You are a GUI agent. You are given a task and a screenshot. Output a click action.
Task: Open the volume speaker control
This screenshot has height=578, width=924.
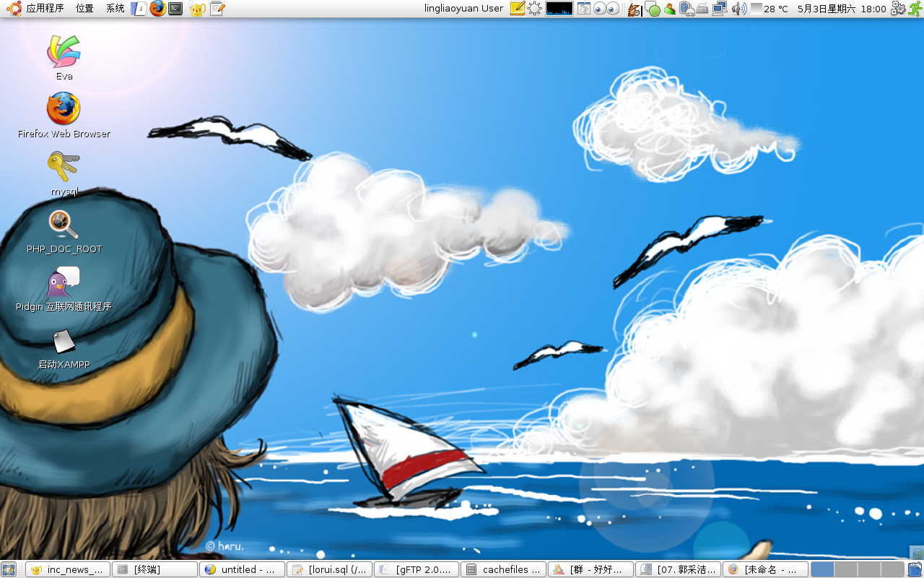click(739, 9)
